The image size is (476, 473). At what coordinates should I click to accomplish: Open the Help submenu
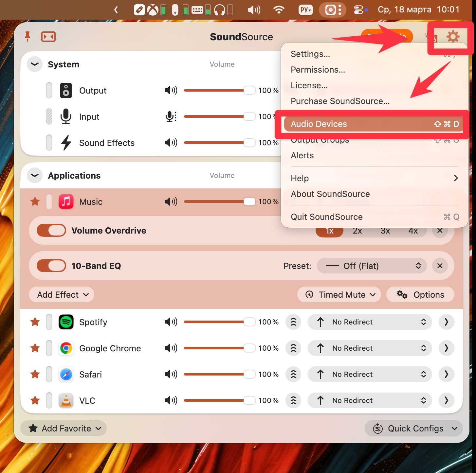(x=374, y=178)
